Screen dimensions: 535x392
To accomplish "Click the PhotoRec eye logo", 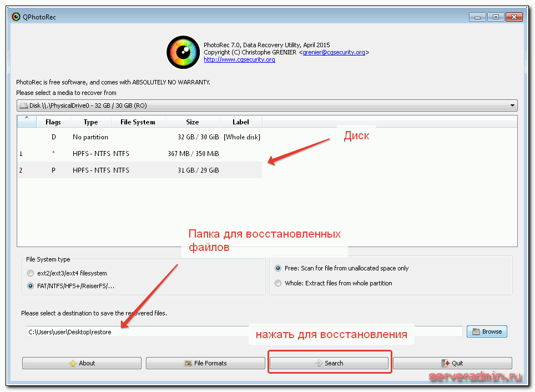I will click(183, 52).
